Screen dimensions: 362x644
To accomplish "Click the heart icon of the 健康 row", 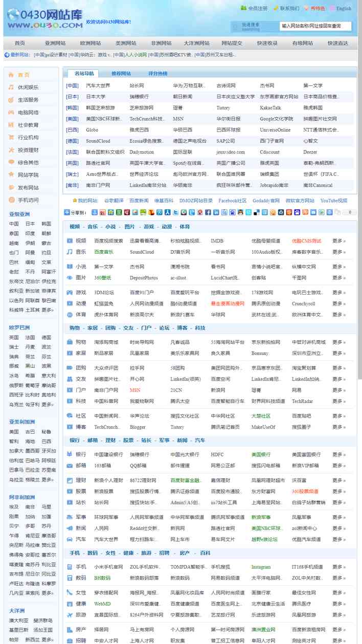I will 70,604.
